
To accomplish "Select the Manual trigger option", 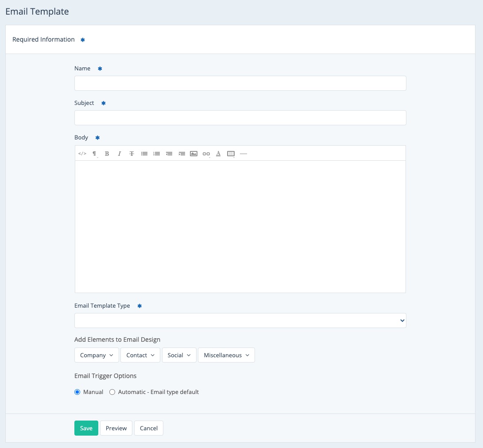I will pyautogui.click(x=77, y=392).
